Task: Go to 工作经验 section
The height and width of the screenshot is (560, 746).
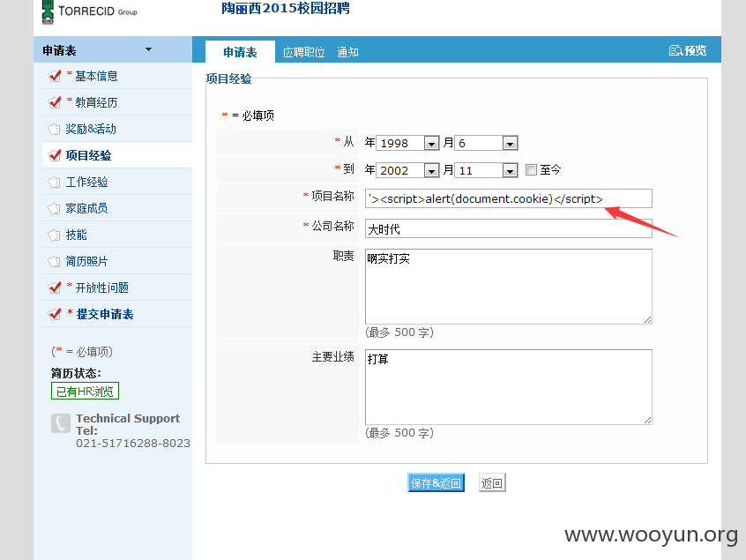Action: click(x=86, y=183)
